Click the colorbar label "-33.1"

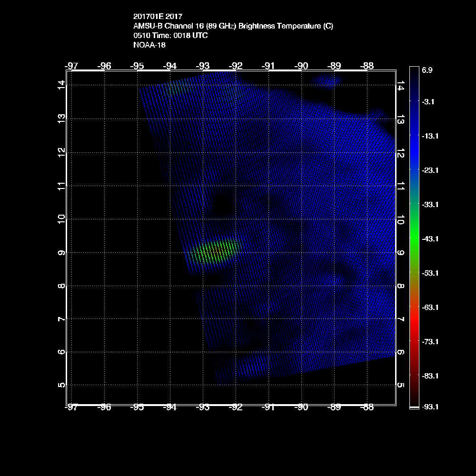[430, 205]
